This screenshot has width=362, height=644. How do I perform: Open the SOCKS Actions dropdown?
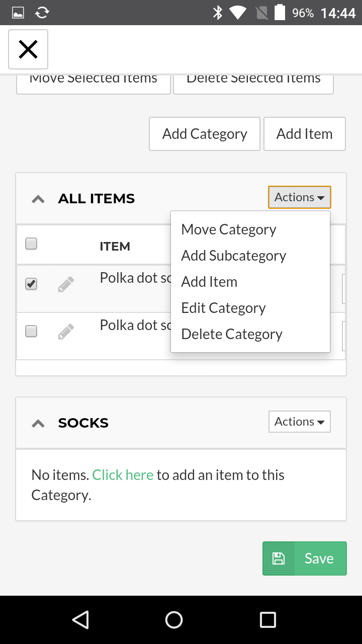(x=299, y=422)
